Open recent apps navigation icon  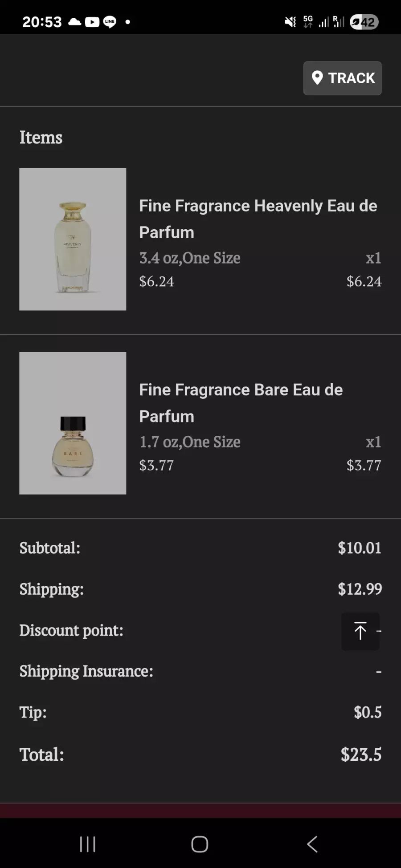pyautogui.click(x=87, y=844)
